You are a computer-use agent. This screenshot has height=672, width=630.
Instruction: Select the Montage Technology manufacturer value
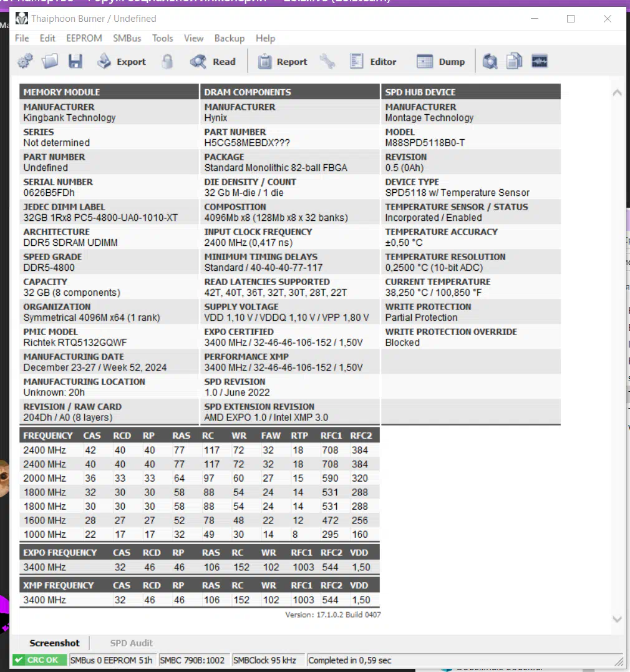[x=429, y=118]
